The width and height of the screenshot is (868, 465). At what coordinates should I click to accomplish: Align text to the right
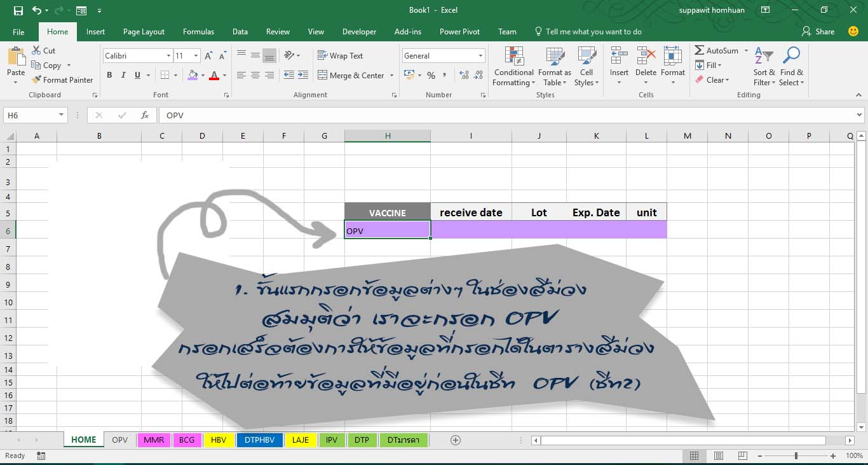click(269, 75)
